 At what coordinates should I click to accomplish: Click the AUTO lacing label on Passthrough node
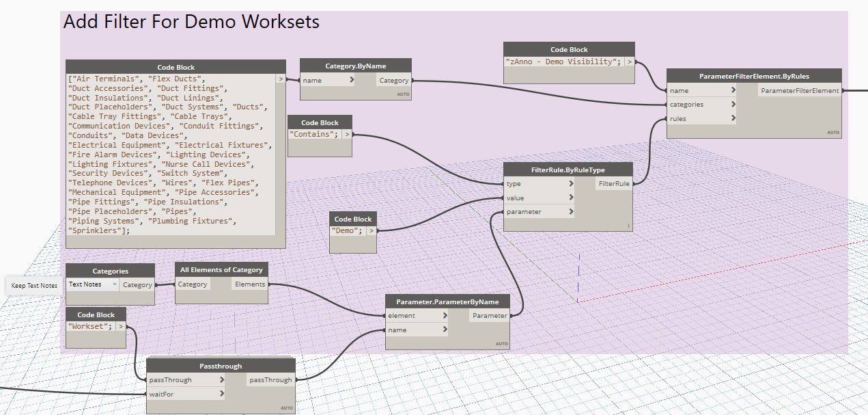coord(287,408)
